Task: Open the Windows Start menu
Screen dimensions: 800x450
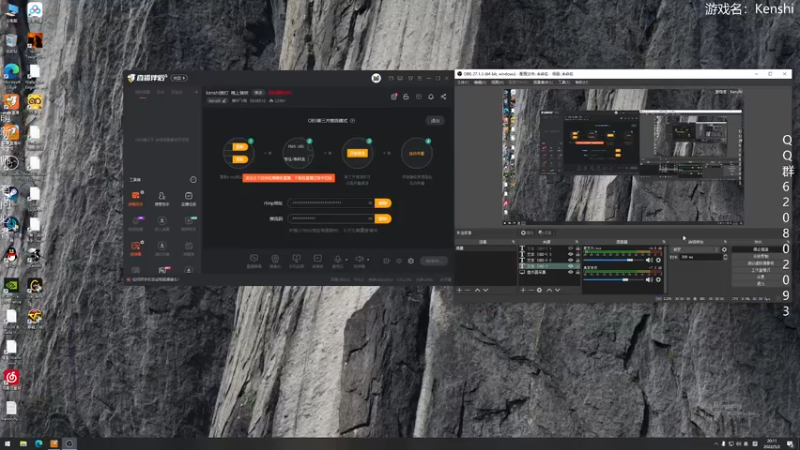Action: pos(7,444)
